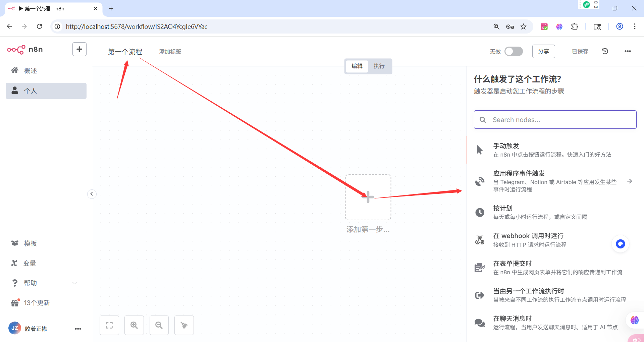Click the search magnifier in nodes field
The width and height of the screenshot is (644, 342).
pos(483,120)
